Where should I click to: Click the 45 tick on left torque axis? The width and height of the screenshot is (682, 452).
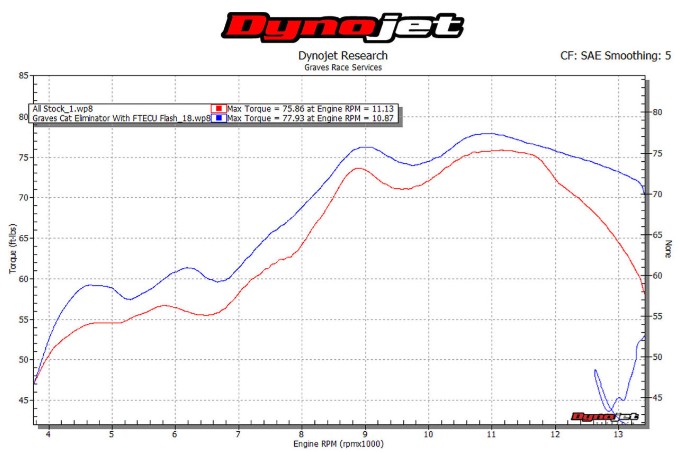23,400
